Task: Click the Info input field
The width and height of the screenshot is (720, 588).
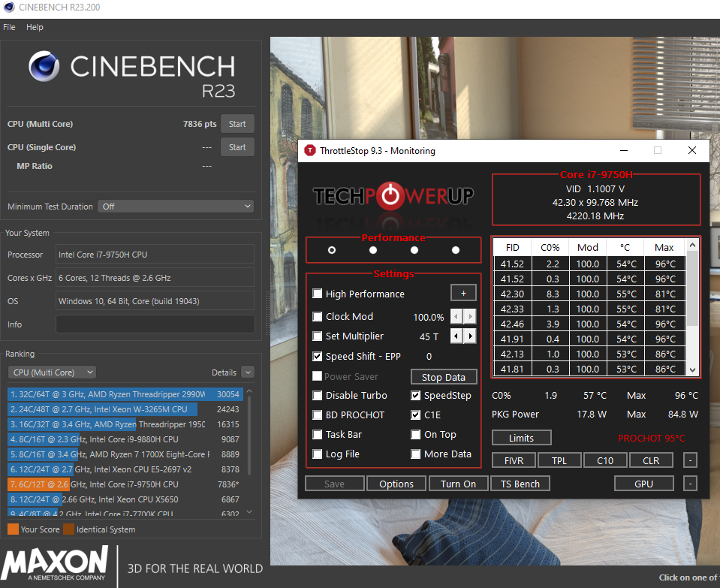Action: (x=155, y=324)
